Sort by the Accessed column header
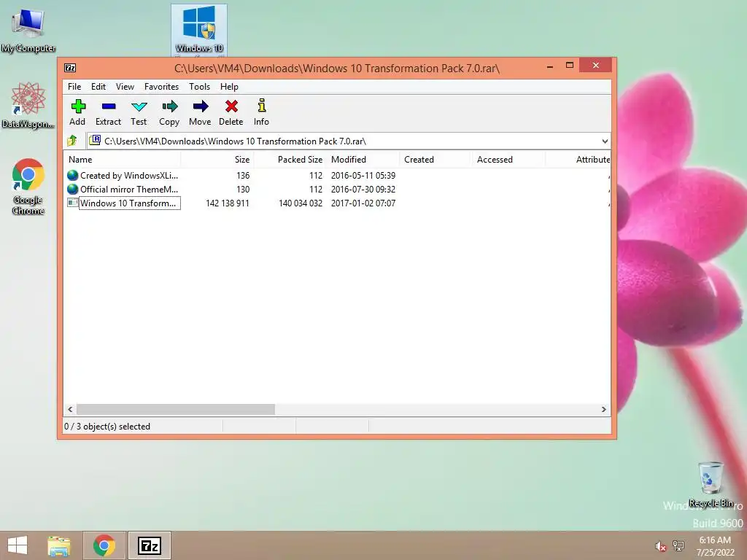 [508, 160]
